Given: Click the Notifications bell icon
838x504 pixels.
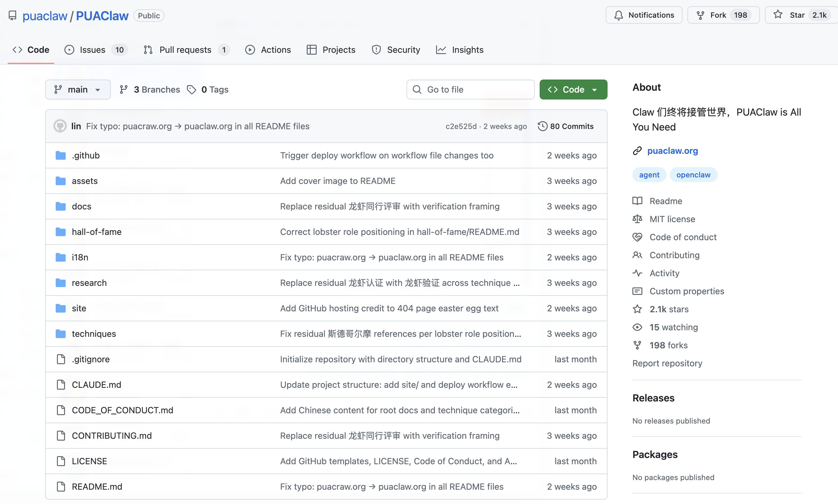Looking at the screenshot, I should click(618, 15).
